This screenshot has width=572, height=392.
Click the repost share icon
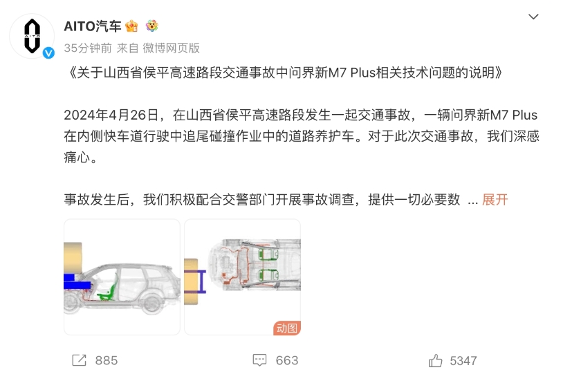pos(79,360)
